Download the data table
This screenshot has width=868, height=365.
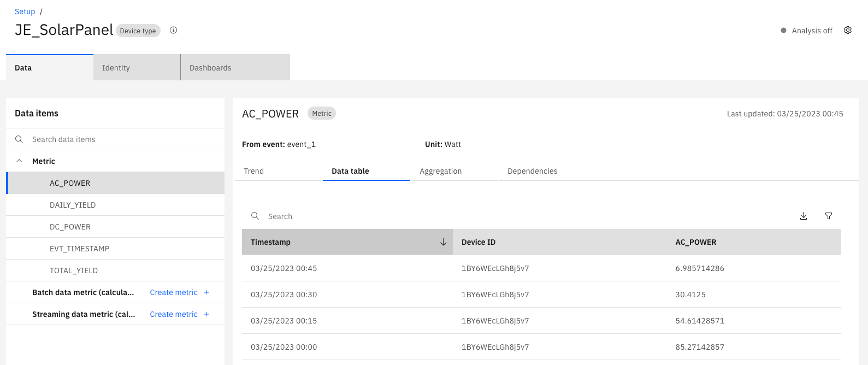804,216
